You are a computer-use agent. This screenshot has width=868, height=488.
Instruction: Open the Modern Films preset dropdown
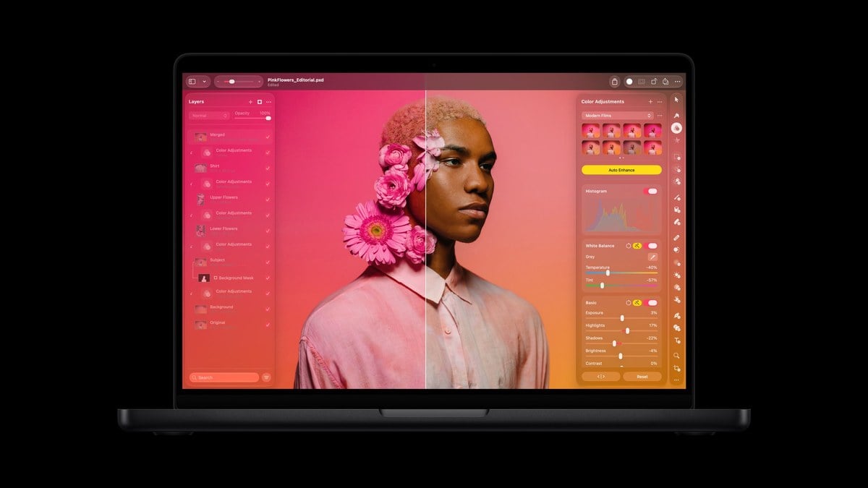pyautogui.click(x=617, y=116)
